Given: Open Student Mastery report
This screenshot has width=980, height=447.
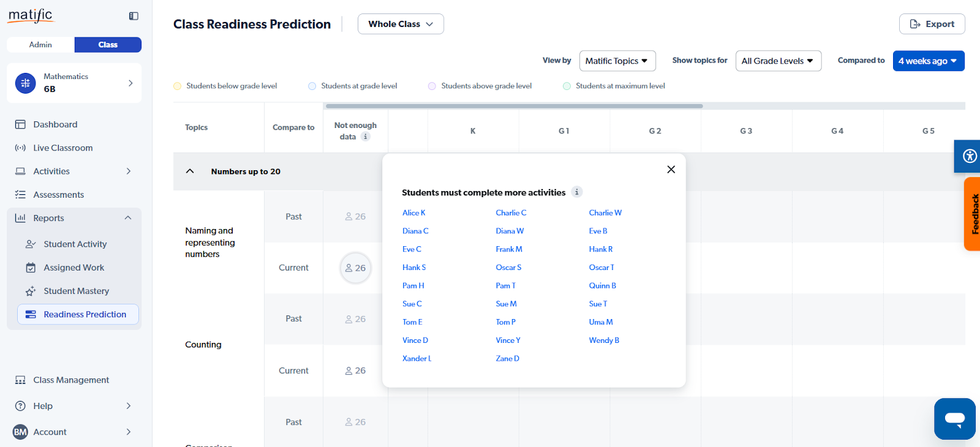Looking at the screenshot, I should point(76,291).
